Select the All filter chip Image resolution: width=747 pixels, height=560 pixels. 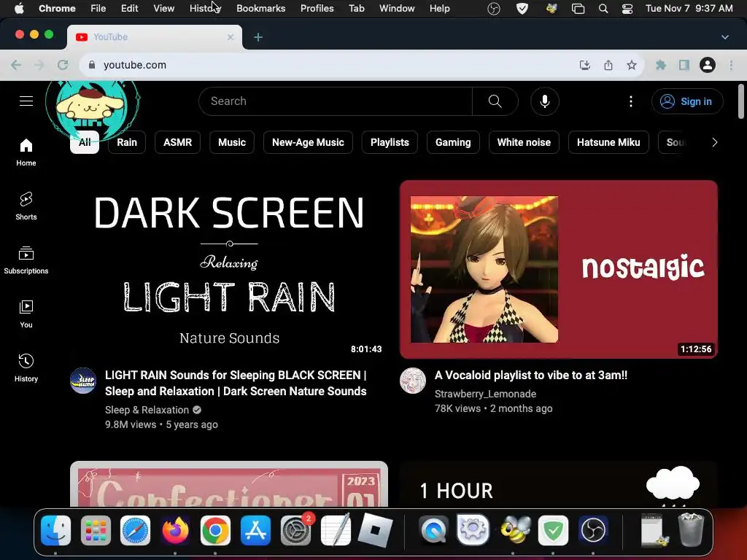[x=85, y=142]
